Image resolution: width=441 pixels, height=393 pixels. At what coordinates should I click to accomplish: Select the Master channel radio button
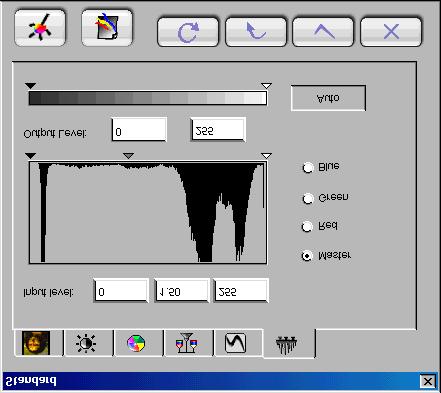pos(307,256)
